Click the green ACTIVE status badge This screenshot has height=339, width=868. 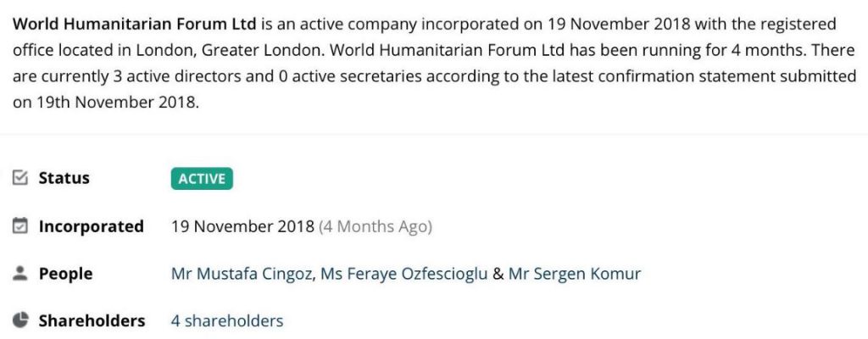[202, 178]
